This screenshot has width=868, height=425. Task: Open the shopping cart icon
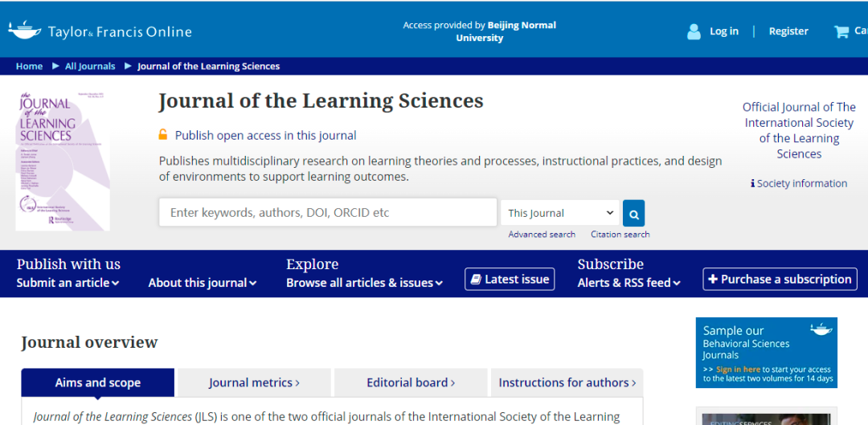(x=841, y=31)
